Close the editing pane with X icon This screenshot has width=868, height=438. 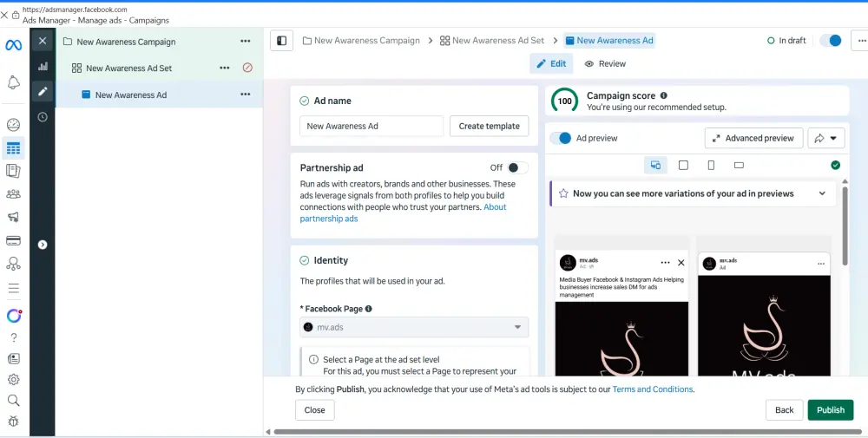(x=43, y=41)
